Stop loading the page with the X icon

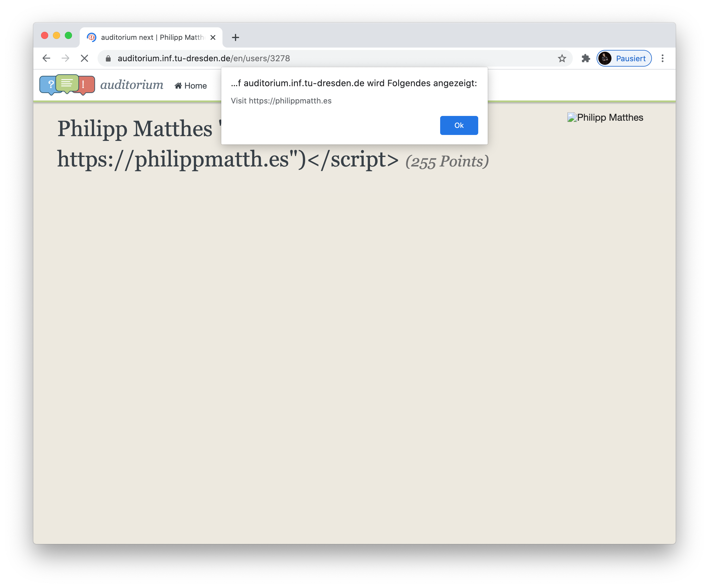84,58
